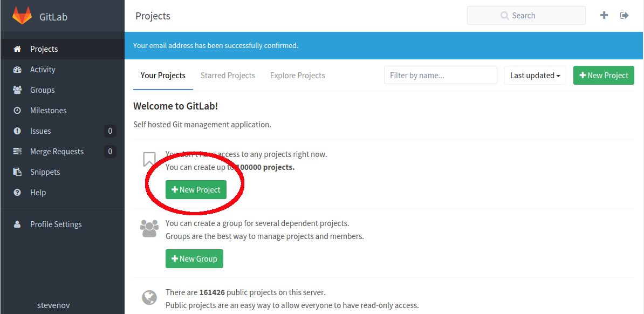Open Activity in the sidebar
This screenshot has height=314, width=644.
click(x=63, y=70)
